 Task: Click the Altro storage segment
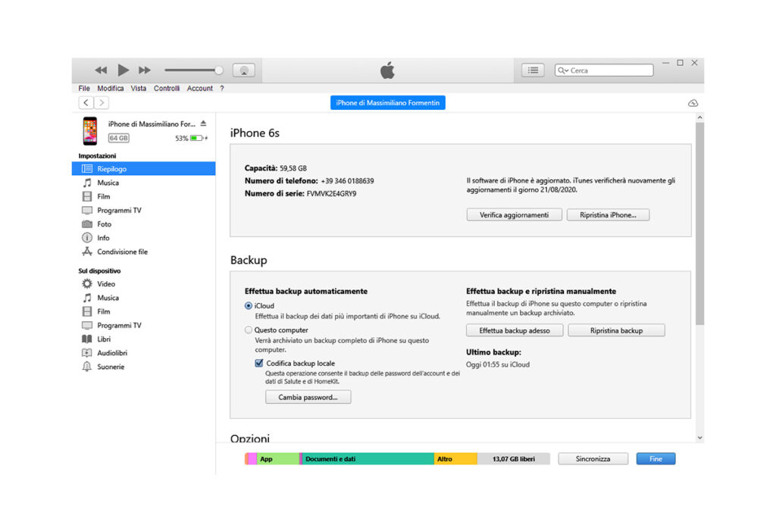(x=455, y=458)
